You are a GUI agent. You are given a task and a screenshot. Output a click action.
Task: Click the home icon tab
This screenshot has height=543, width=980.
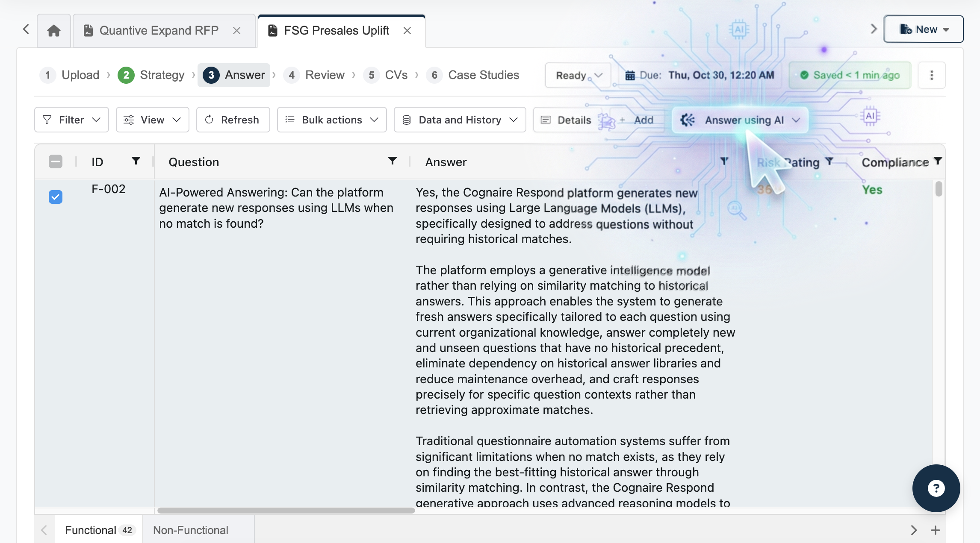(54, 30)
